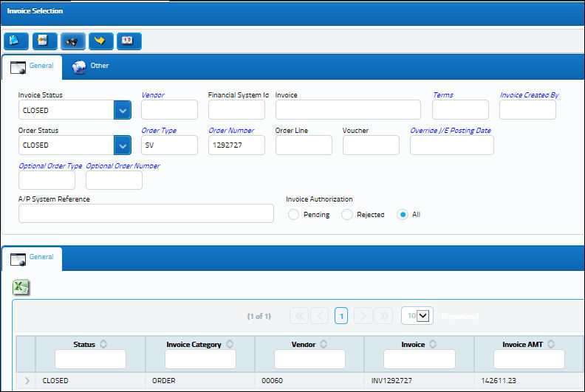Click the Optional Order Type field
This screenshot has height=392, width=585.
(x=47, y=180)
